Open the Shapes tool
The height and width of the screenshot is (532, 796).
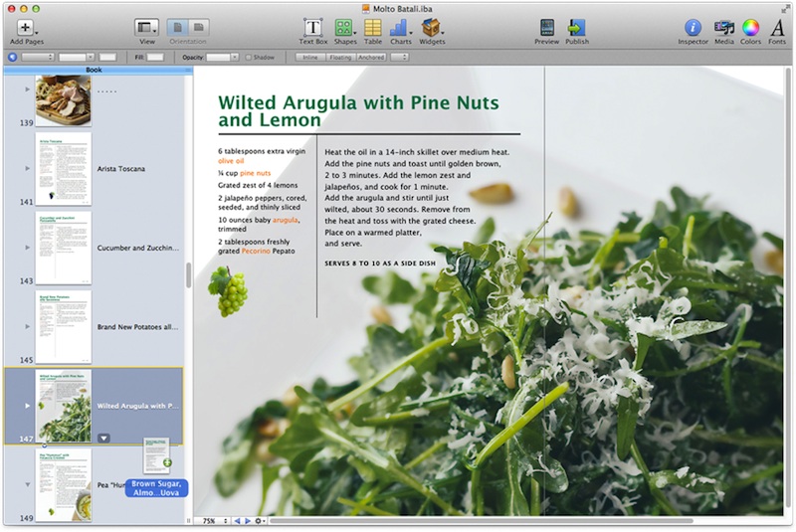pos(345,28)
